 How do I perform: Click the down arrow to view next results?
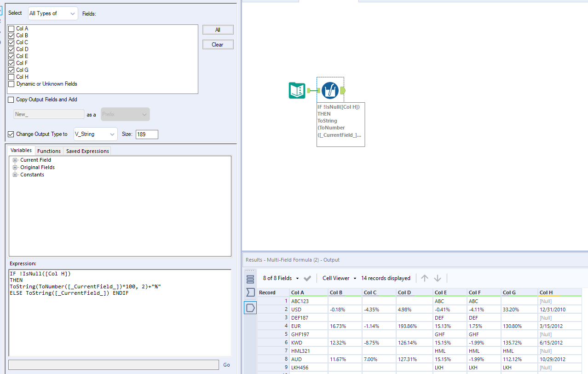437,278
